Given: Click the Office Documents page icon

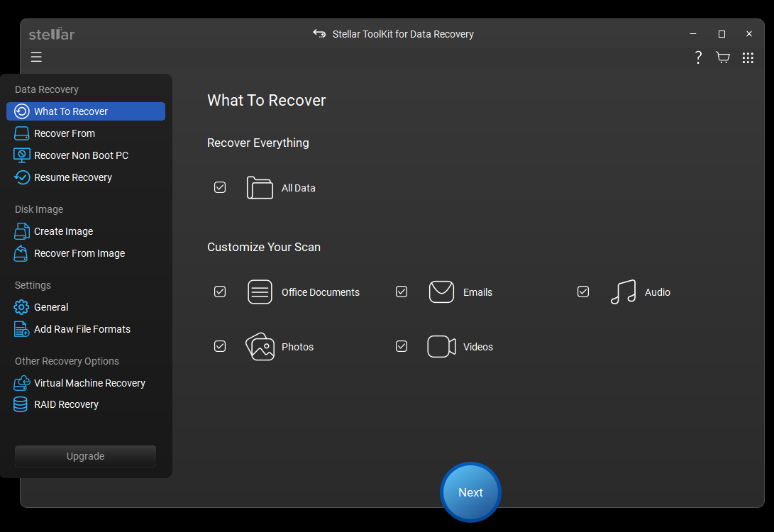Looking at the screenshot, I should [x=260, y=292].
